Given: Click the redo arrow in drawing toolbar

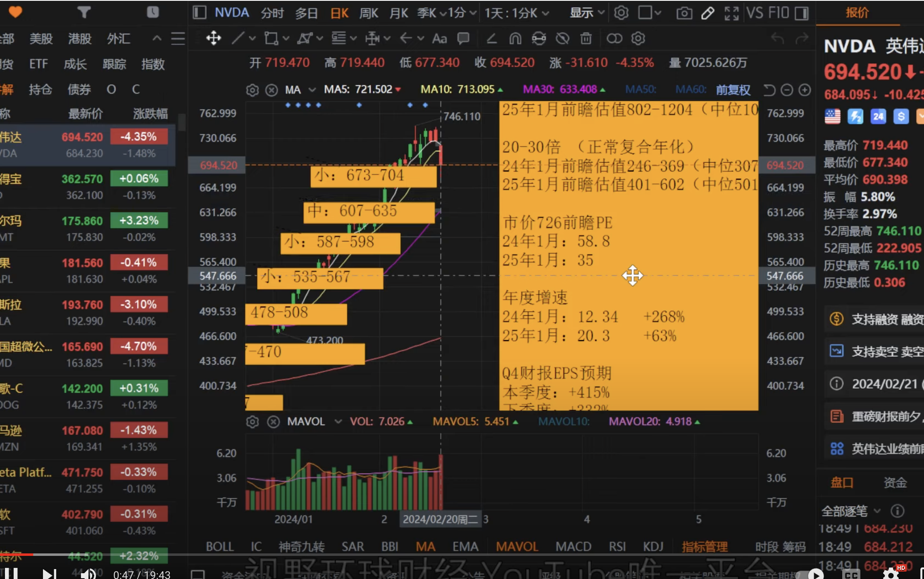Looking at the screenshot, I should coord(802,38).
